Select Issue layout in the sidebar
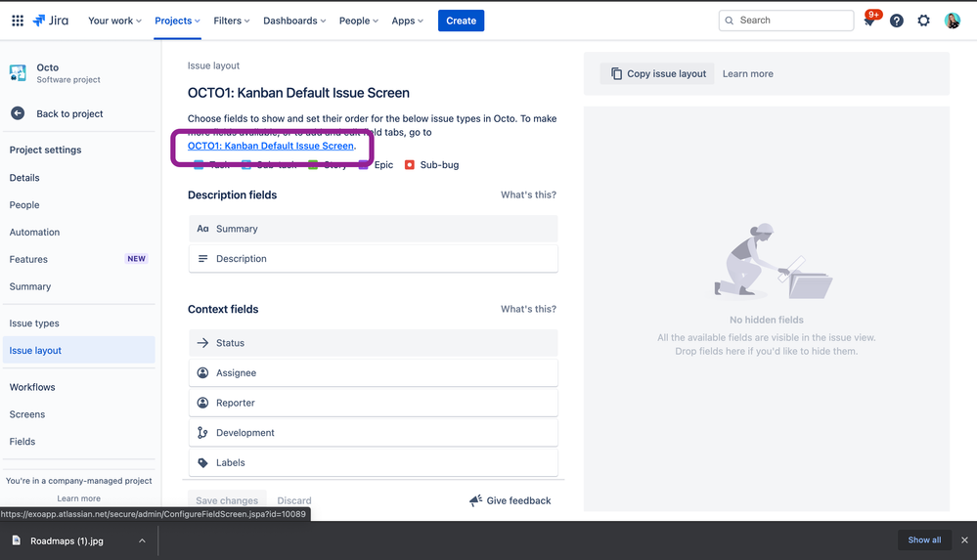This screenshot has height=560, width=977. point(78,350)
